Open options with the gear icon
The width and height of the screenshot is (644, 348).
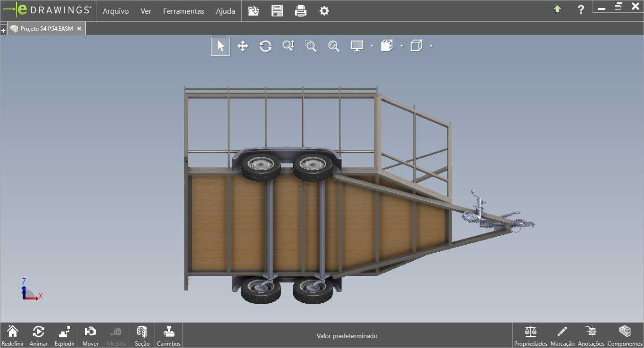[324, 11]
